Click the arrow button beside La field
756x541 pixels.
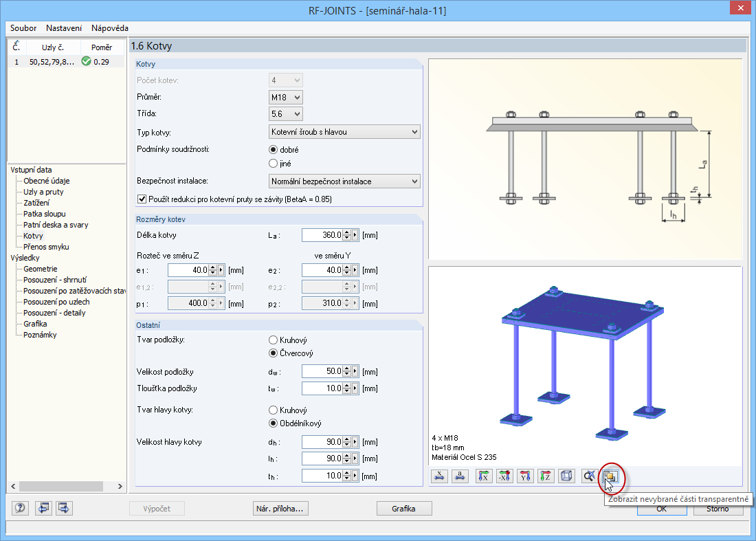355,235
